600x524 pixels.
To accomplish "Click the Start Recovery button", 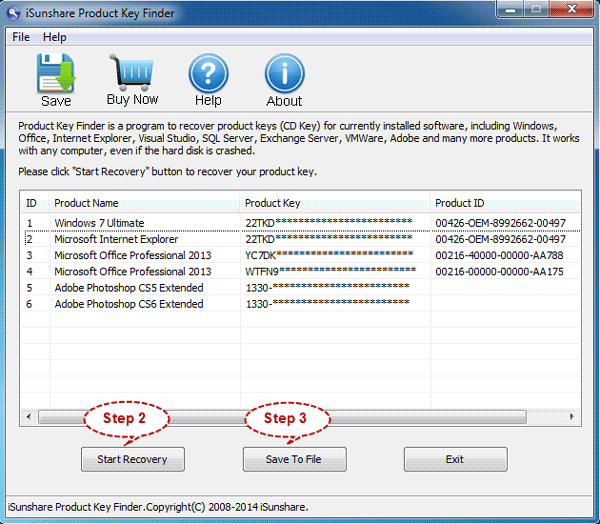I will click(132, 459).
